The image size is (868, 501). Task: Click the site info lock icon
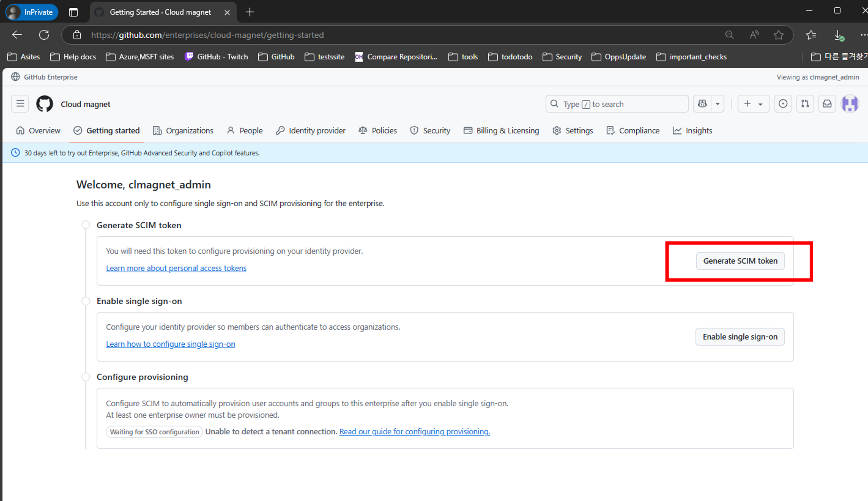pos(77,35)
